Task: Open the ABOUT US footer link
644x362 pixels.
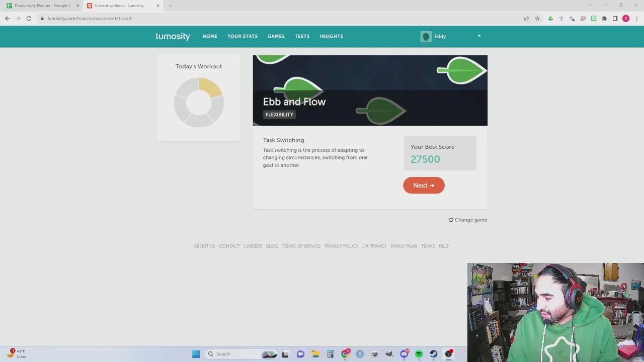Action: click(x=204, y=246)
